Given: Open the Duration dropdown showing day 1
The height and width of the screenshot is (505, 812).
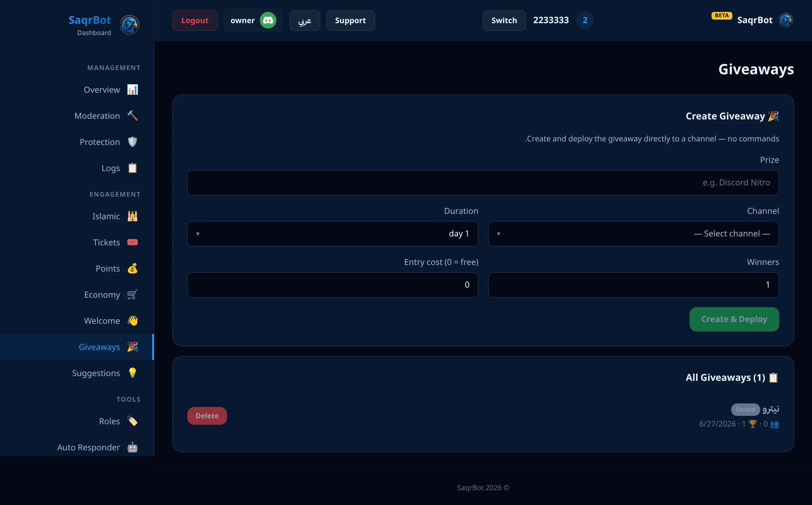Looking at the screenshot, I should click(x=333, y=234).
